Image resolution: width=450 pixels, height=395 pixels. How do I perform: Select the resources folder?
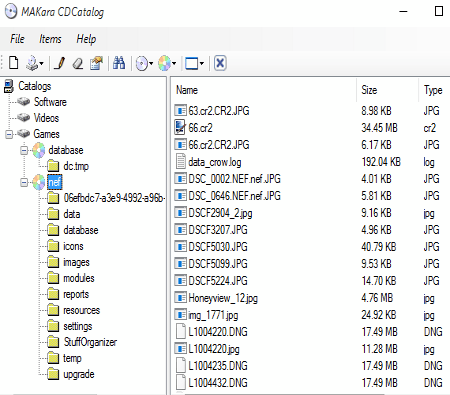[x=82, y=310]
